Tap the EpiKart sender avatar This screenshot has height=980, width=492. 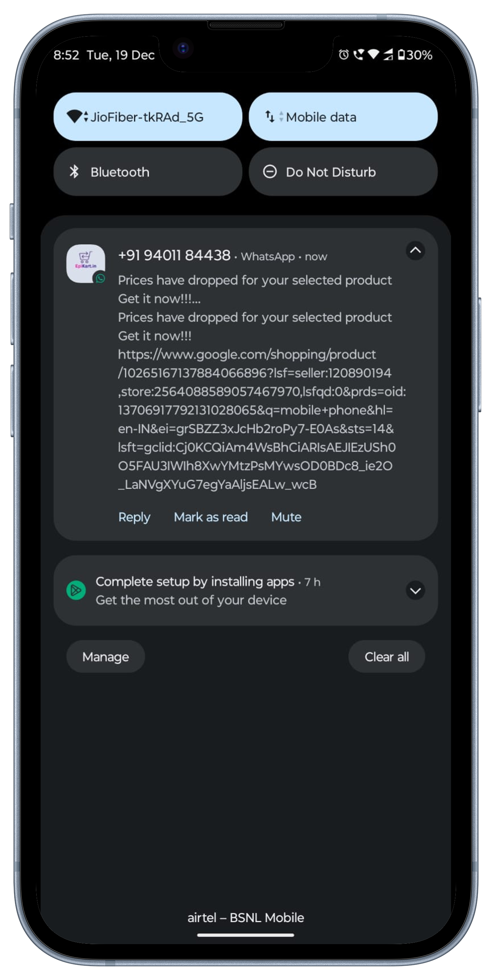click(86, 263)
